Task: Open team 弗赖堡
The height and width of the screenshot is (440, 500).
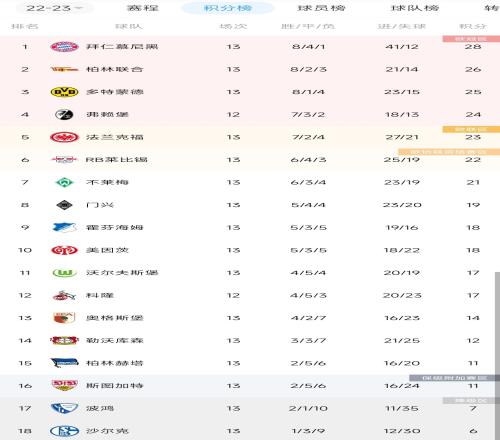Action: click(x=107, y=115)
